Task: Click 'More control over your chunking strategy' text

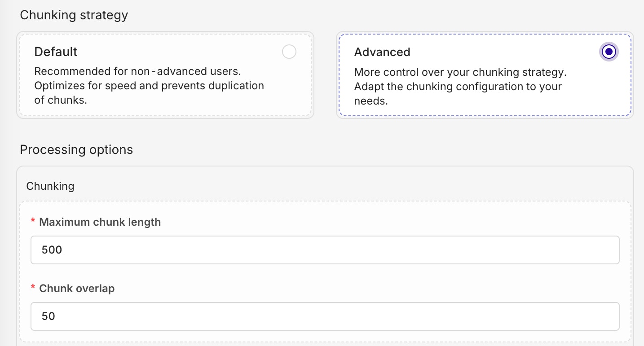Action: [x=460, y=72]
